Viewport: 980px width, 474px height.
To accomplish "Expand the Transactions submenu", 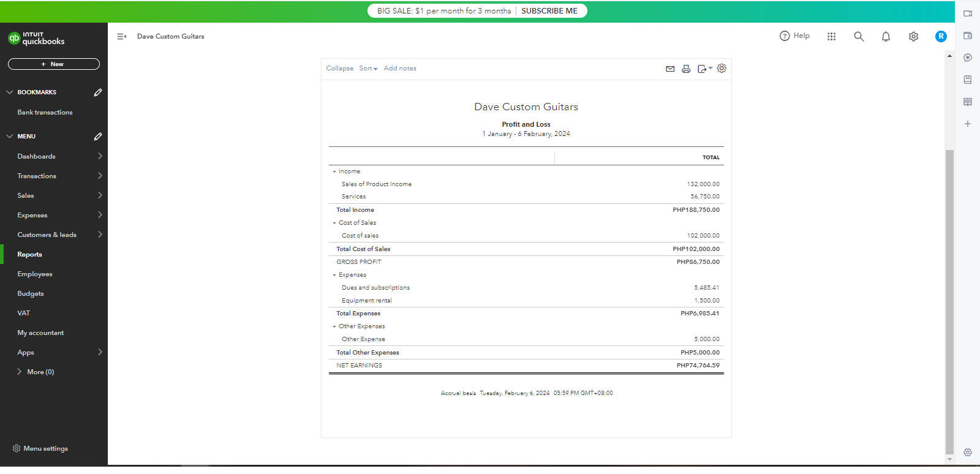I will click(x=100, y=176).
